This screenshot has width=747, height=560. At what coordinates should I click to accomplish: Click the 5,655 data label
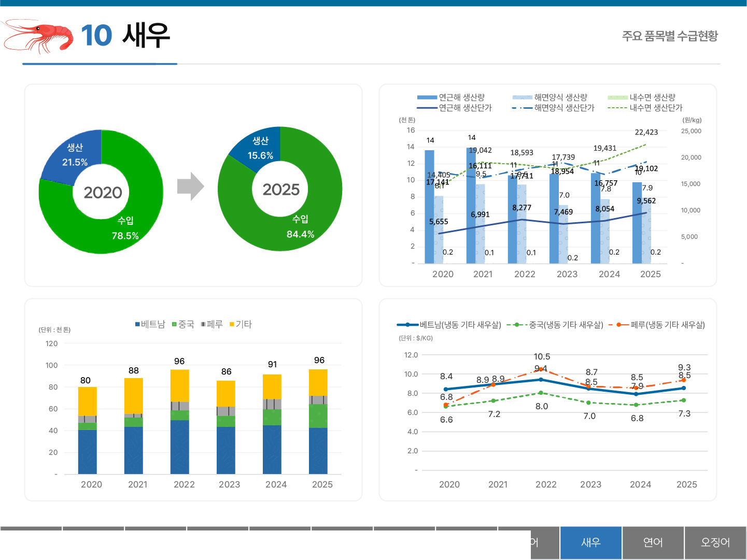click(x=439, y=222)
